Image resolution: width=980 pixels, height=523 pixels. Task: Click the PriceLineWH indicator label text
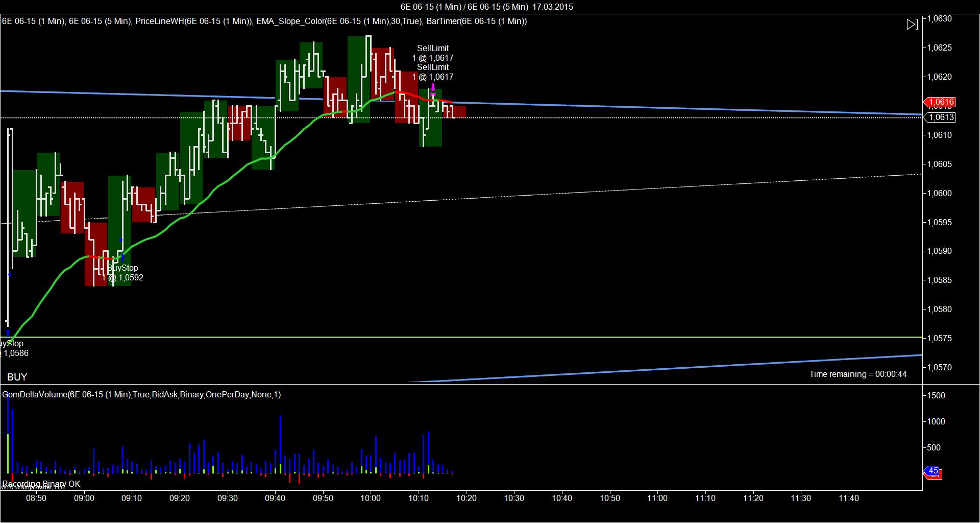click(x=193, y=21)
